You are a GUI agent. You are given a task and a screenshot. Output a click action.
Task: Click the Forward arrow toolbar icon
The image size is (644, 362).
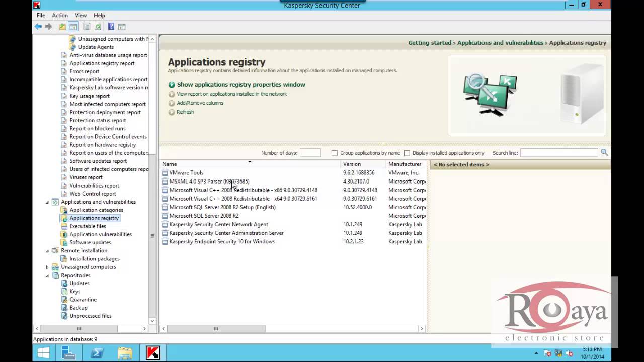click(x=48, y=27)
